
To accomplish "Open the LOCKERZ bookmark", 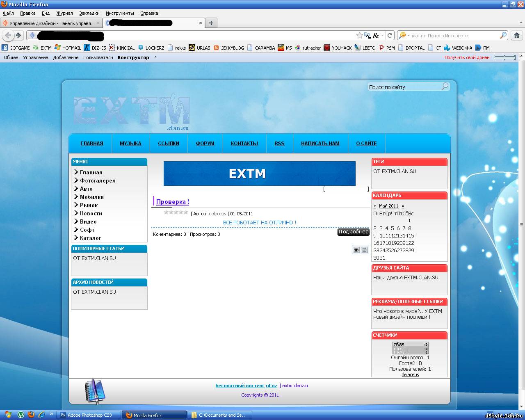I will pos(151,48).
